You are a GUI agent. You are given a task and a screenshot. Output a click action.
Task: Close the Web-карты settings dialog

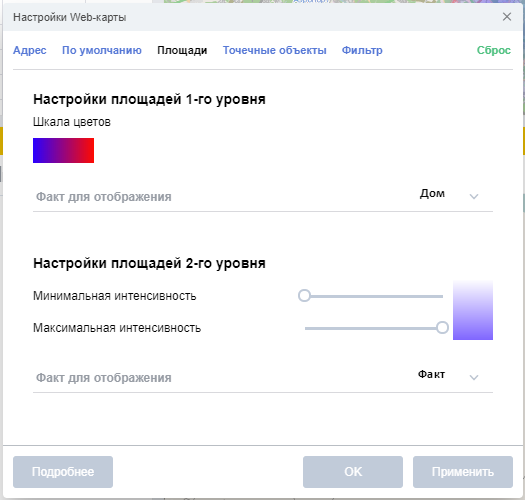point(507,17)
